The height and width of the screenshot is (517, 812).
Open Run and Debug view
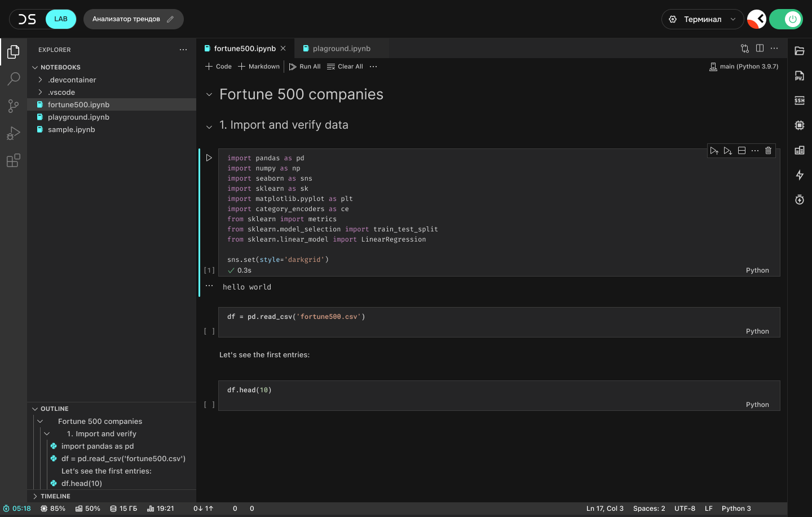pos(14,133)
